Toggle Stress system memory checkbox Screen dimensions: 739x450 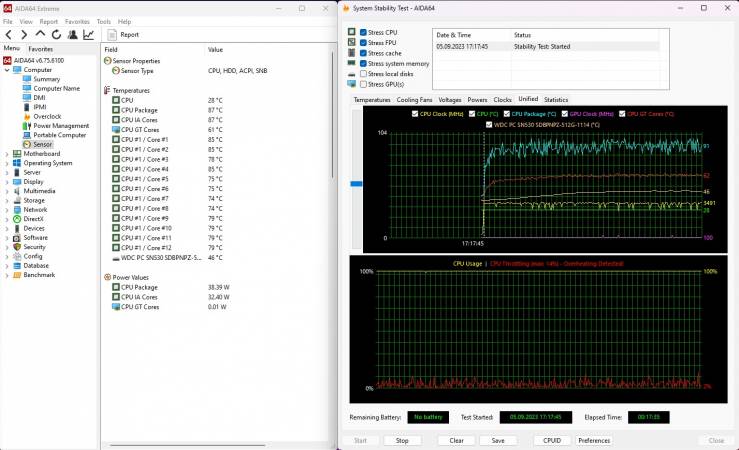(363, 64)
